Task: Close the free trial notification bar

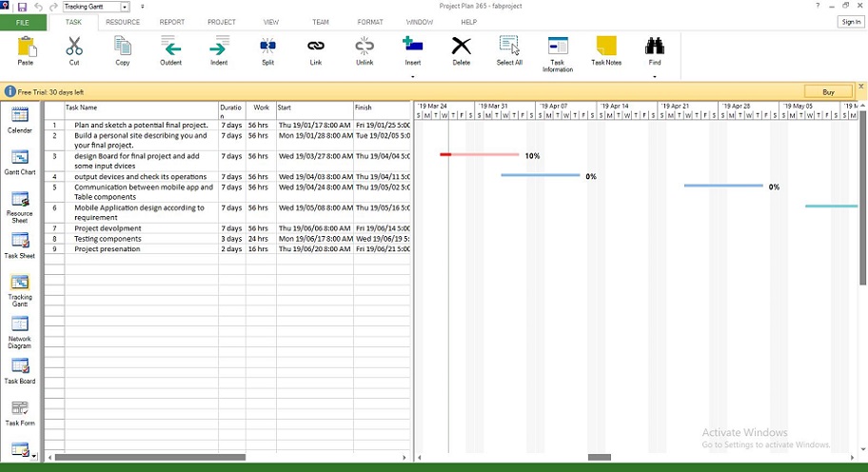Action: [860, 87]
